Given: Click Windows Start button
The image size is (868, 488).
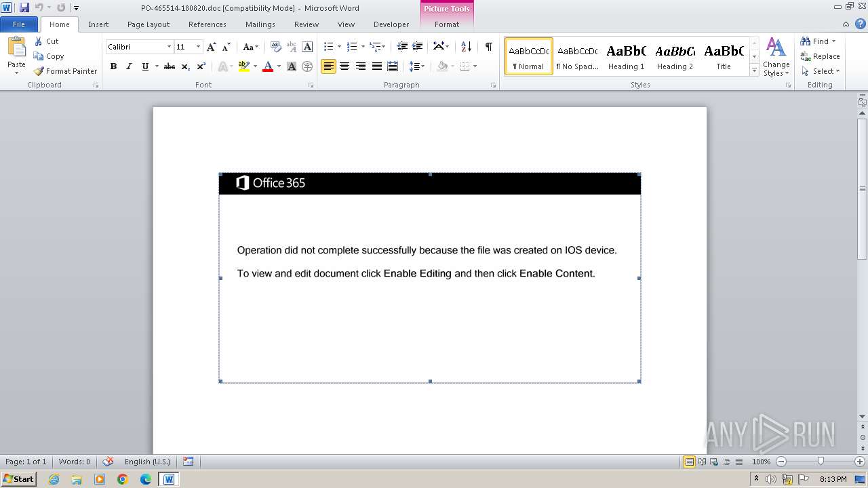Looking at the screenshot, I should coord(18,479).
